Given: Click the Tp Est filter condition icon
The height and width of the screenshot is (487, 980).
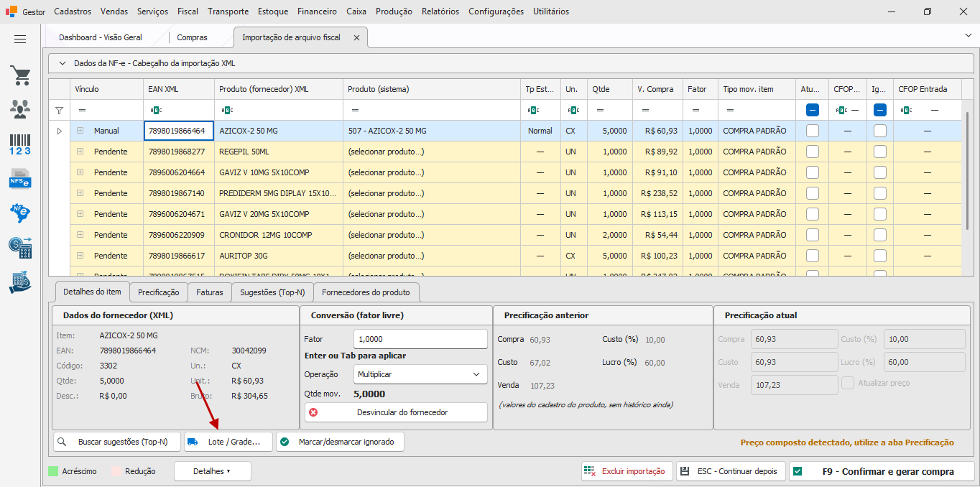Looking at the screenshot, I should pyautogui.click(x=533, y=110).
